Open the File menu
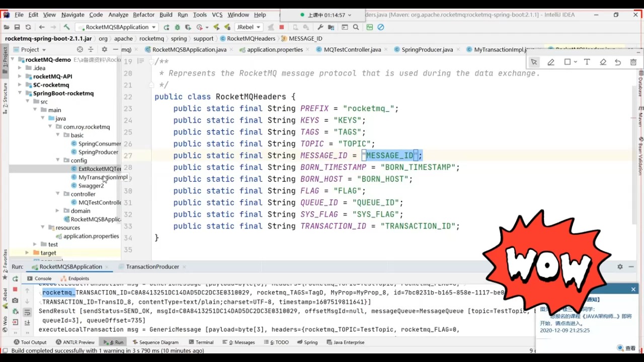The height and width of the screenshot is (362, 644). 19,15
